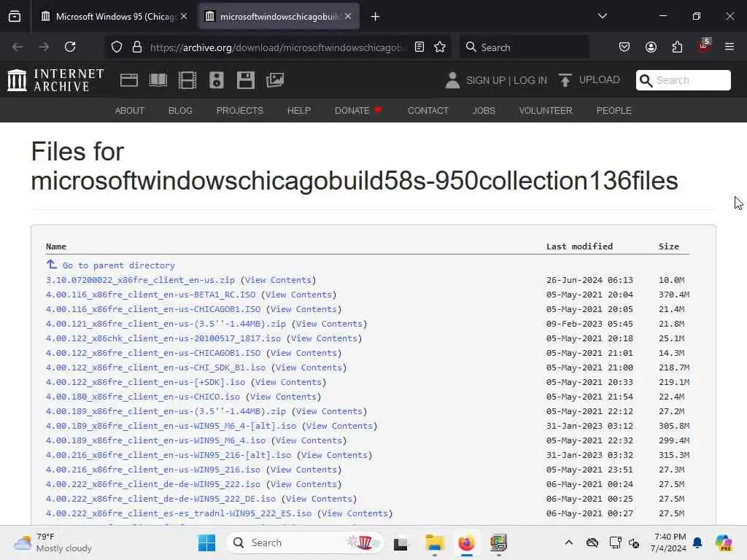
Task: Open the Extensions puzzle icon
Action: click(677, 47)
